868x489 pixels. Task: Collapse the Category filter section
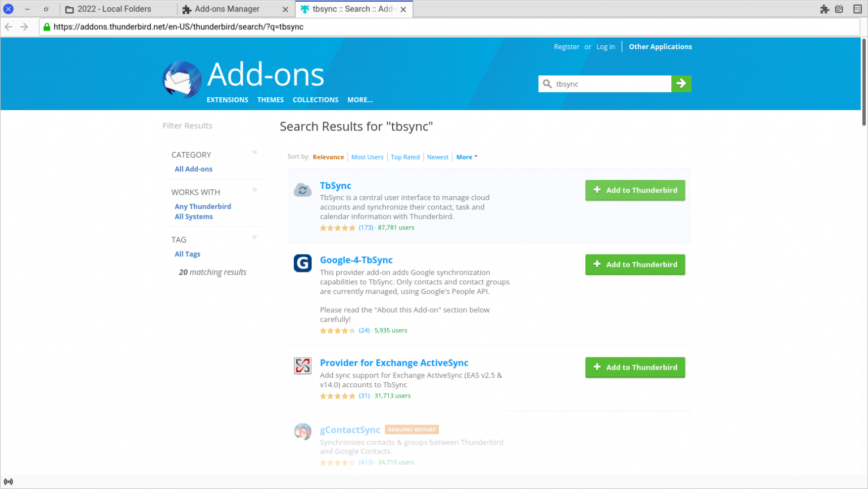[x=254, y=152]
